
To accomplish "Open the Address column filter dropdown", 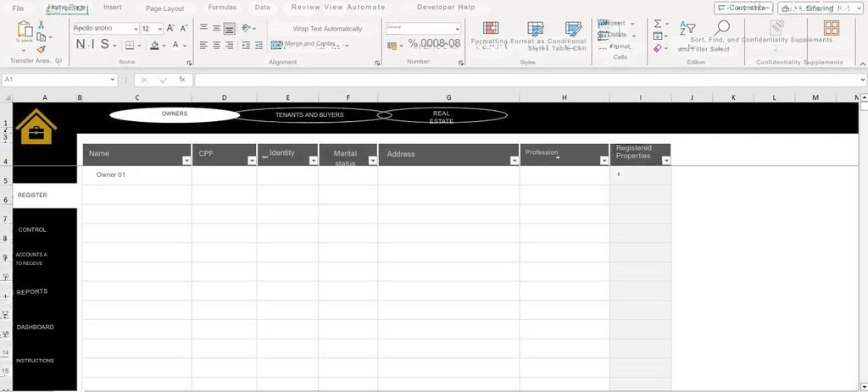I will [513, 160].
